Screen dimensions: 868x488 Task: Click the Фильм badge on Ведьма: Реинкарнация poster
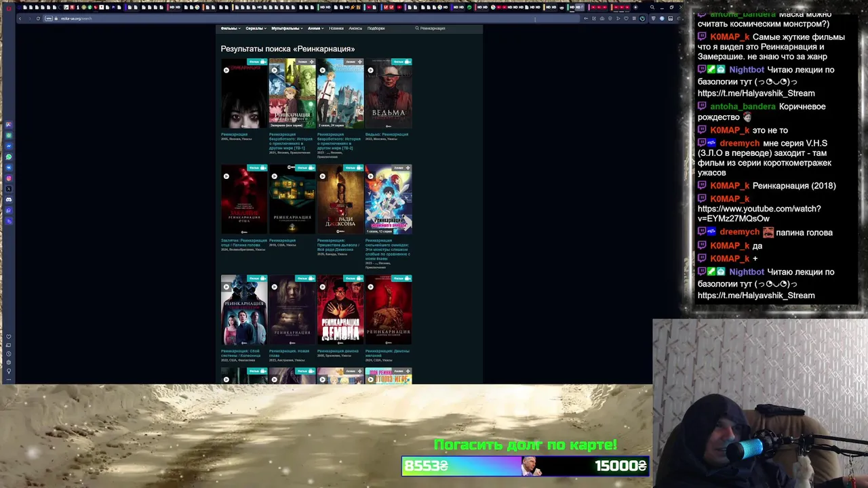pyautogui.click(x=401, y=62)
